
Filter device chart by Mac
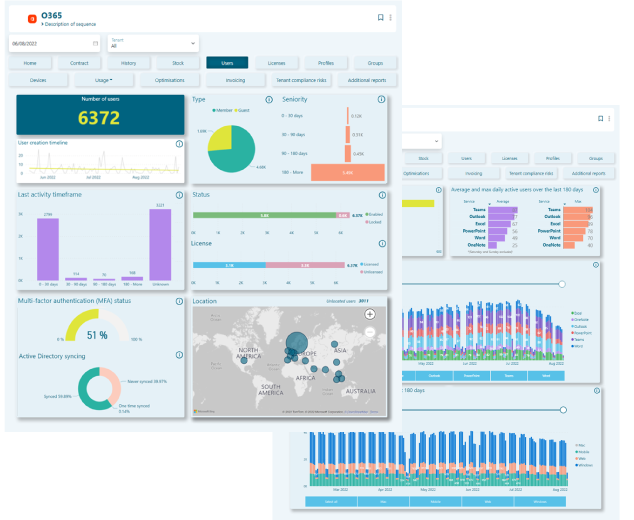click(x=383, y=502)
